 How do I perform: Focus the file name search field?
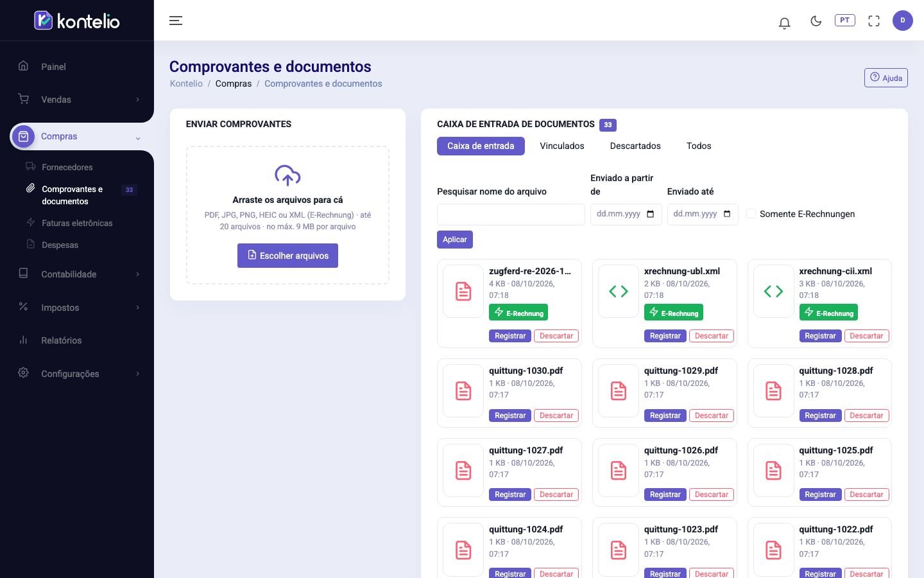[x=511, y=215]
